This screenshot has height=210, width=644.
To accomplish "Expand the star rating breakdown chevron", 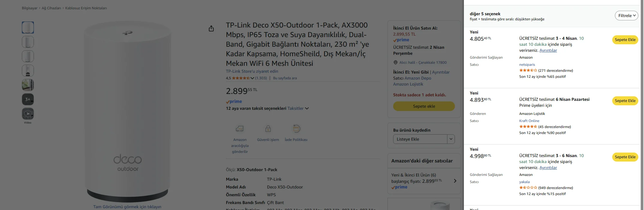I will point(252,78).
